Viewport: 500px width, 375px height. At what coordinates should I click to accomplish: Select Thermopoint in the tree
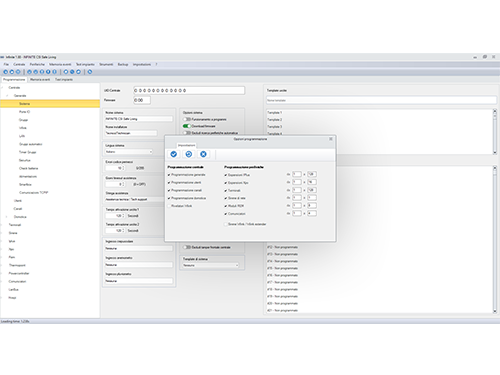click(17, 265)
